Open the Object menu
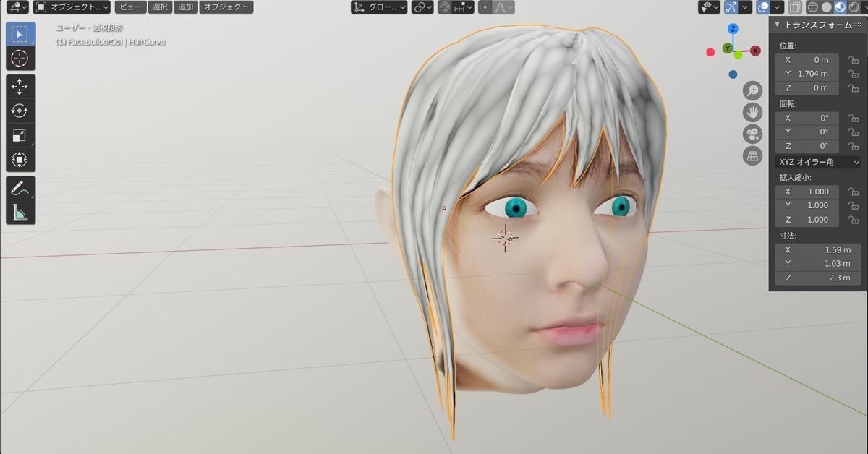 [226, 7]
